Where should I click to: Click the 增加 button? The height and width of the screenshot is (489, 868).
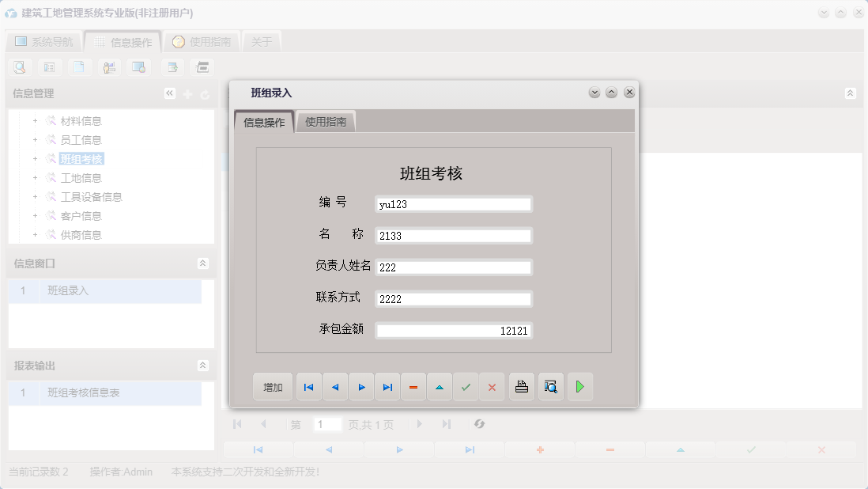coord(272,386)
